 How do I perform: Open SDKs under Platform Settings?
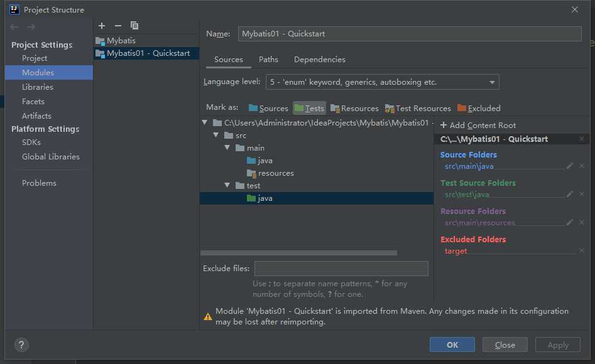pyautogui.click(x=31, y=142)
